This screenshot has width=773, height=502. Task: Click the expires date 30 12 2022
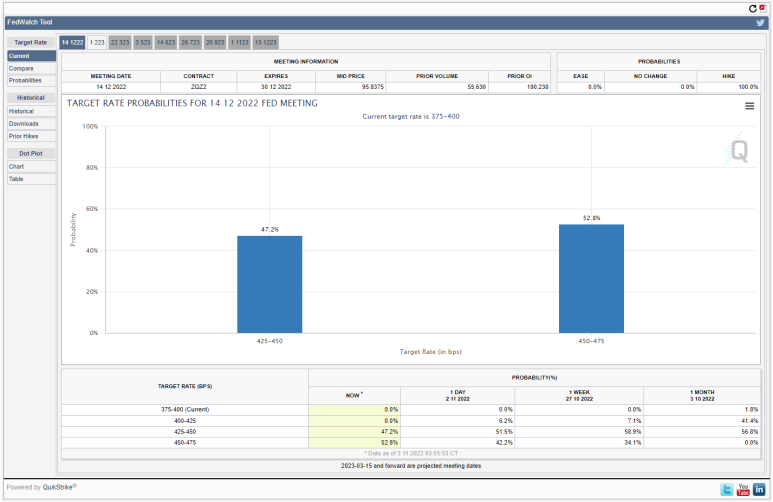click(276, 87)
